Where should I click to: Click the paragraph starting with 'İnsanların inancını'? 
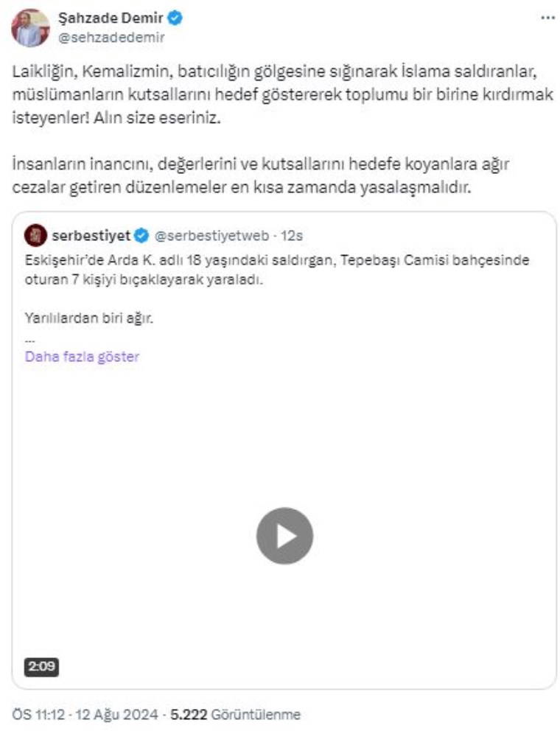coord(260,175)
